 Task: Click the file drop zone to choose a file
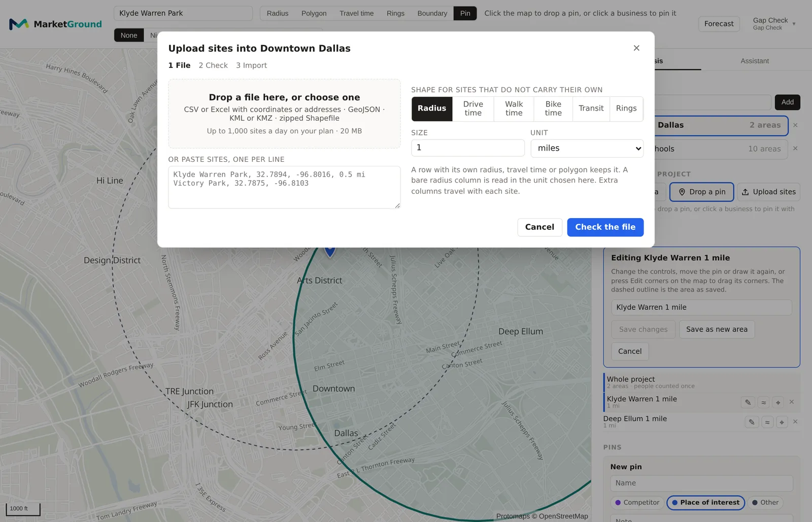click(284, 114)
